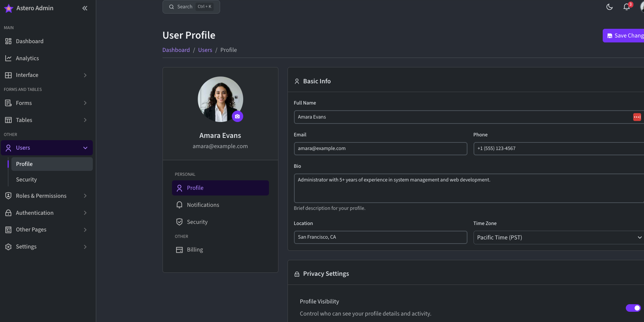Image resolution: width=644 pixels, height=322 pixels.
Task: Click the Email input field
Action: pyautogui.click(x=380, y=148)
